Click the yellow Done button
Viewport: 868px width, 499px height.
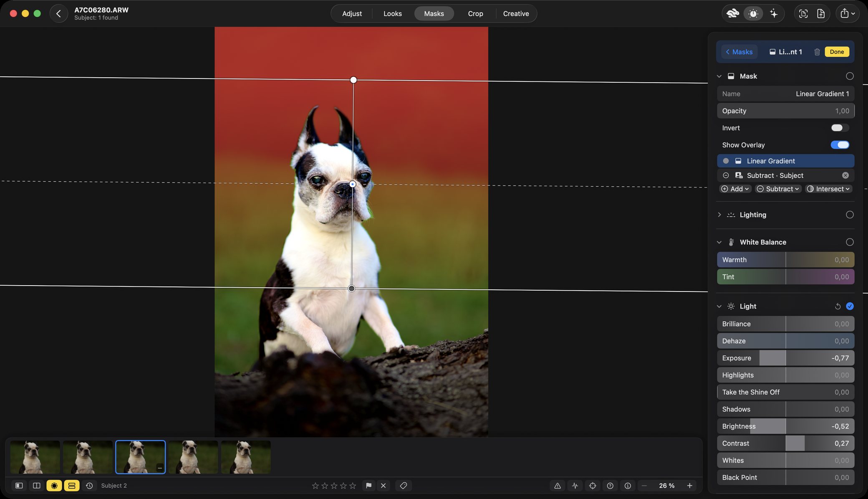point(837,52)
